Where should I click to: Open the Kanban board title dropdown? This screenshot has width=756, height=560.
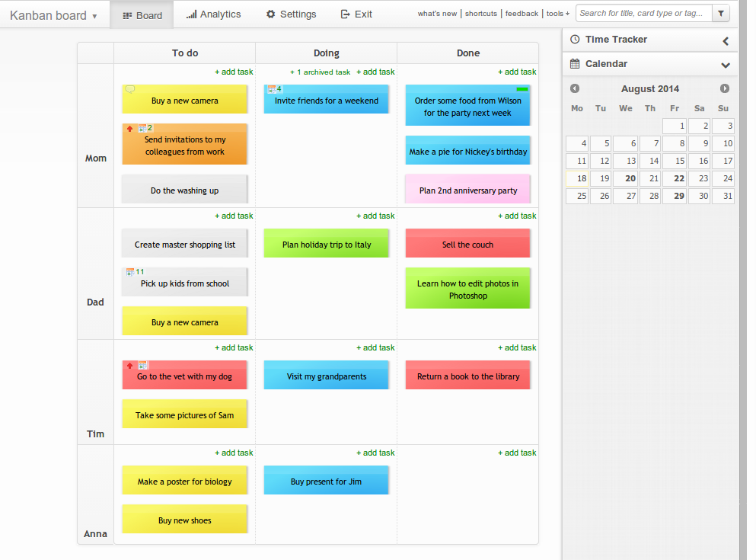click(94, 14)
